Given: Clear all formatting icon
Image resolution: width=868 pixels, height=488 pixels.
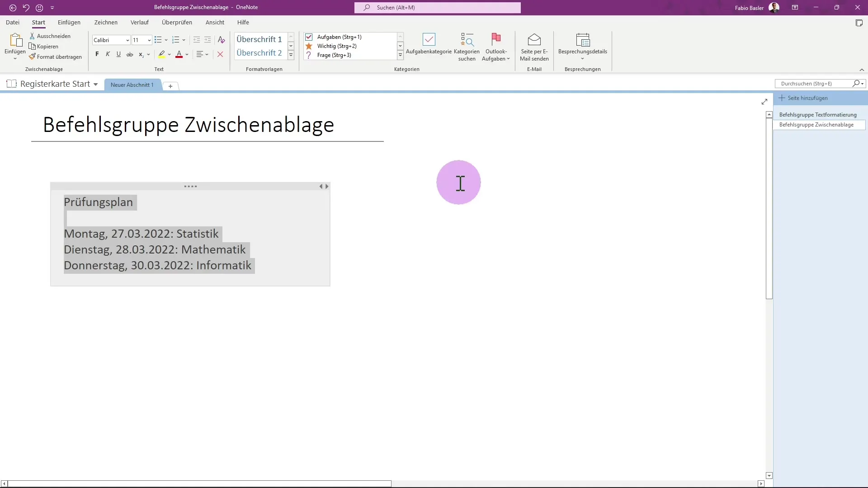Looking at the screenshot, I should click(221, 40).
